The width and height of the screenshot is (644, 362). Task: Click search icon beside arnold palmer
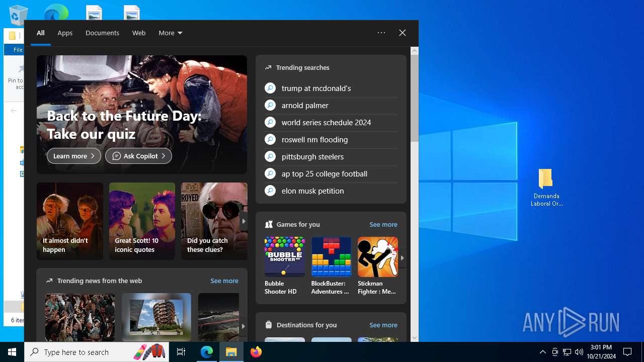point(270,105)
